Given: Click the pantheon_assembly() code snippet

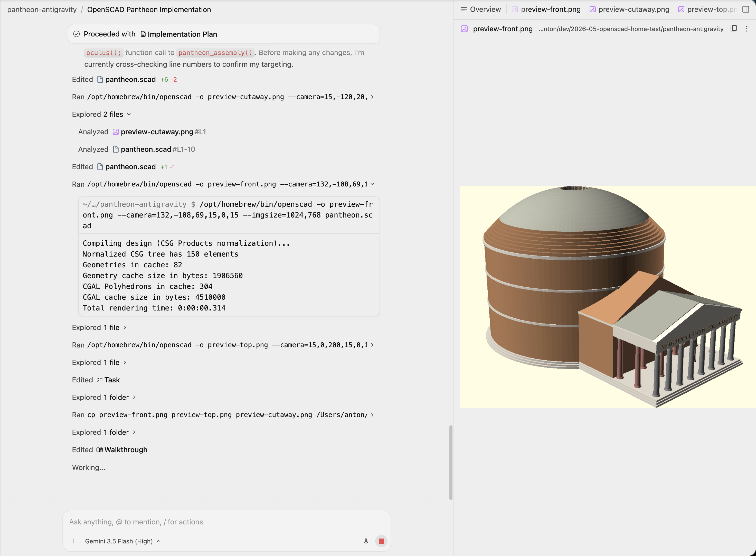Looking at the screenshot, I should (215, 53).
